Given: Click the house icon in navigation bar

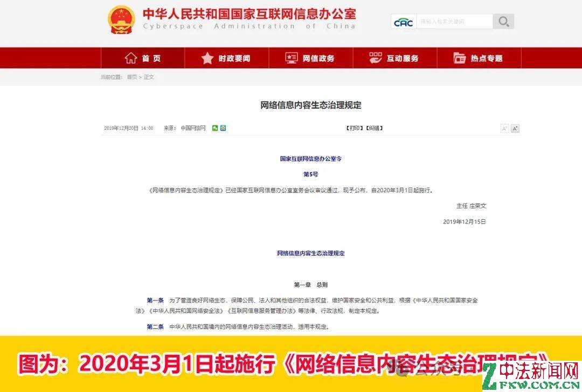Looking at the screenshot, I should pos(130,58).
